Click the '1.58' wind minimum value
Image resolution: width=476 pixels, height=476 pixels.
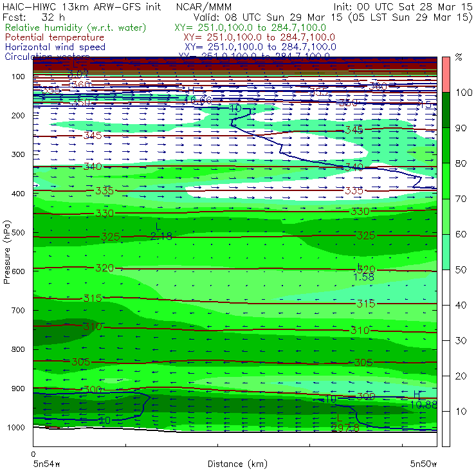364,277
